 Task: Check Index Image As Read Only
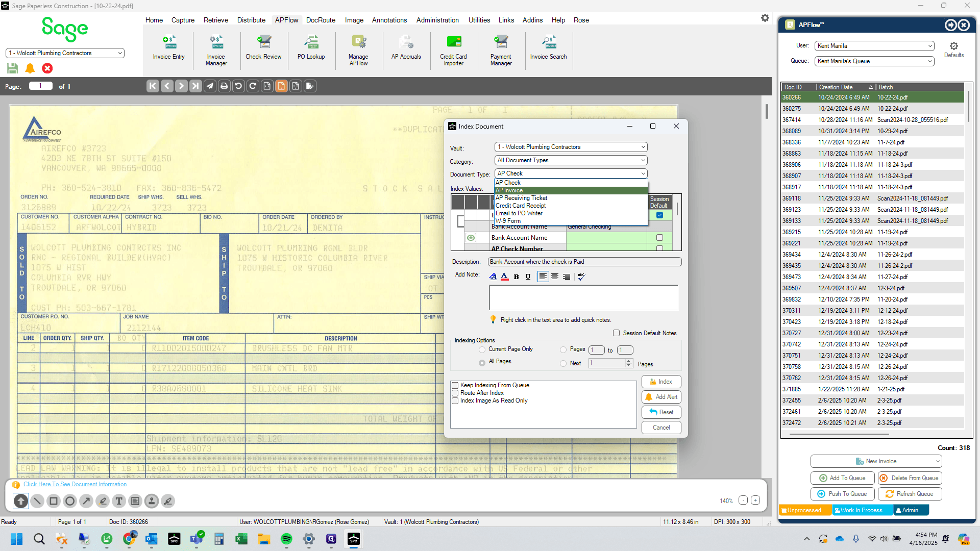click(x=455, y=400)
